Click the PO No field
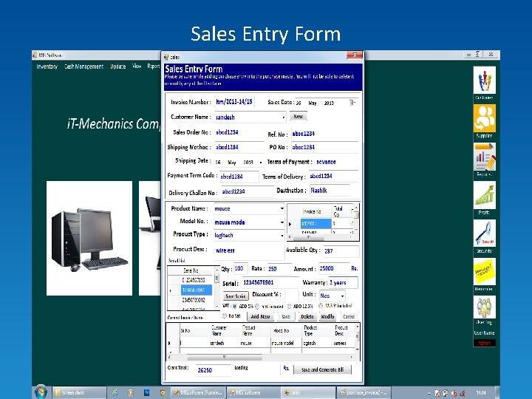The height and width of the screenshot is (399, 532). (324, 147)
